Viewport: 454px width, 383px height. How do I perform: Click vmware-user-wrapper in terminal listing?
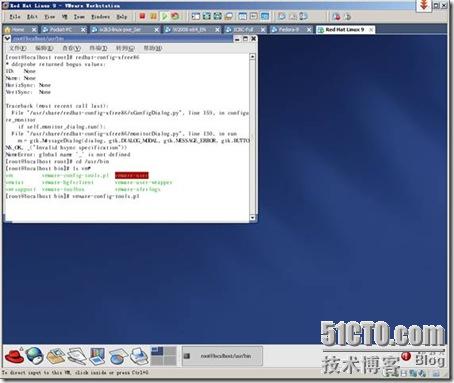[x=144, y=182]
